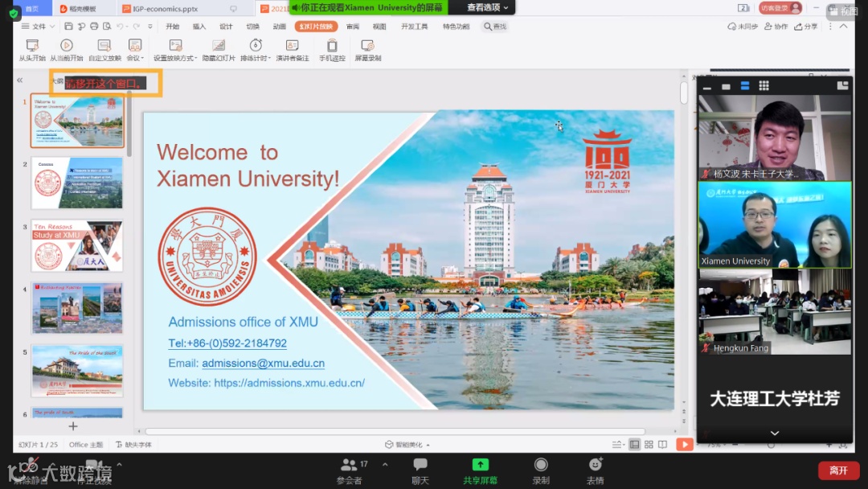Click the 协作 collaborate button
The height and width of the screenshot is (489, 868).
click(776, 26)
